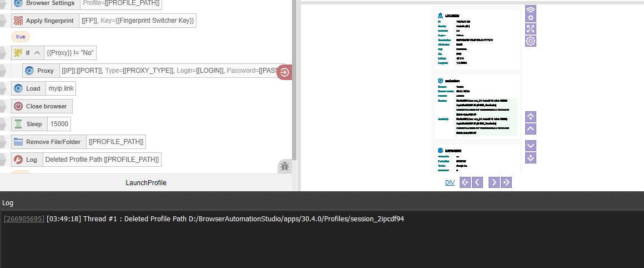Open the Close browser action

(42, 106)
